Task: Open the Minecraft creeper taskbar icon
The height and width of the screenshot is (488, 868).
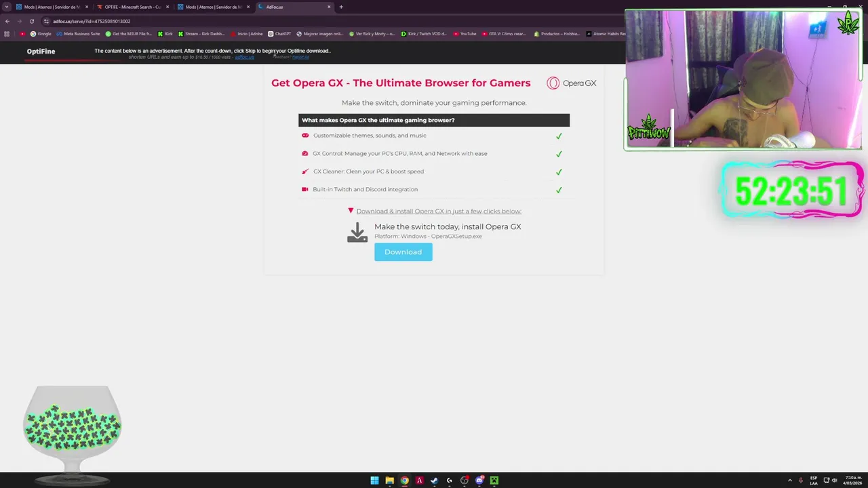Action: (x=494, y=481)
